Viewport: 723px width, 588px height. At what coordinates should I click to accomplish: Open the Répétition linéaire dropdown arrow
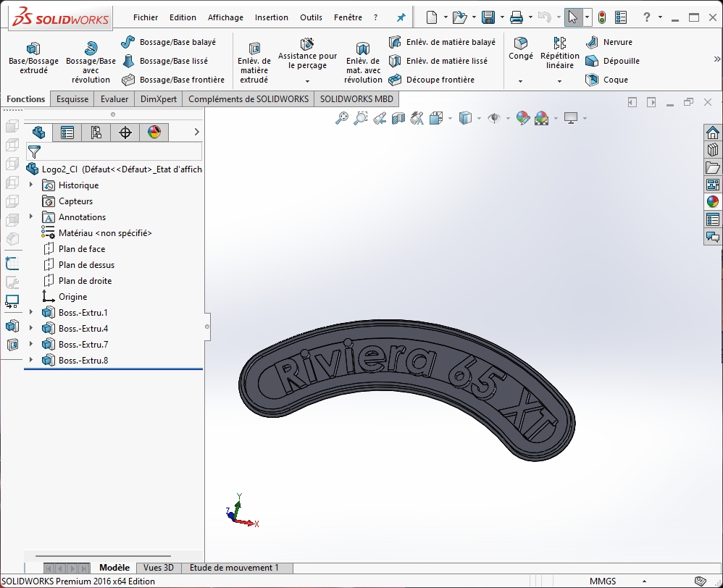click(559, 81)
